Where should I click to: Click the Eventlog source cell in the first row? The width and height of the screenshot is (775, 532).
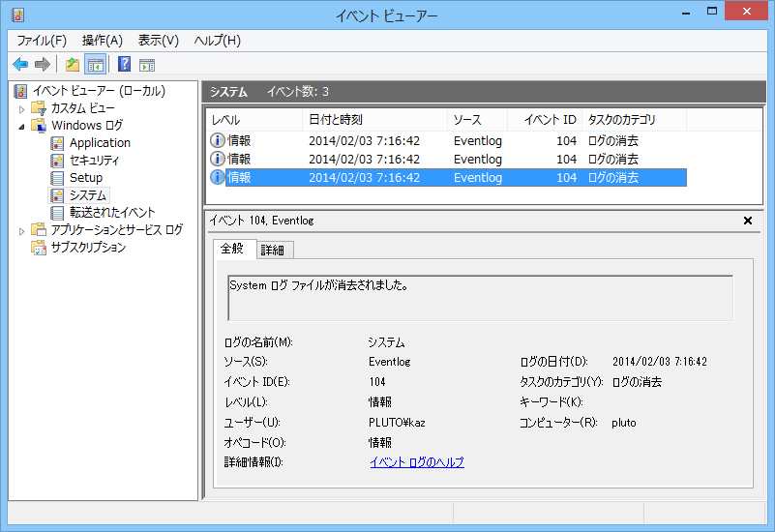(477, 141)
